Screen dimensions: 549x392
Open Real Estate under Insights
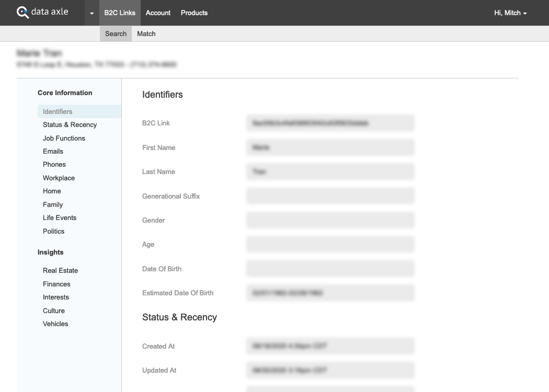pos(60,270)
